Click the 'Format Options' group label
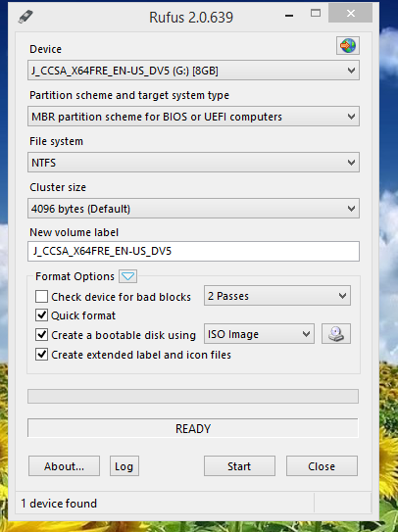The image size is (398, 532). 75,276
